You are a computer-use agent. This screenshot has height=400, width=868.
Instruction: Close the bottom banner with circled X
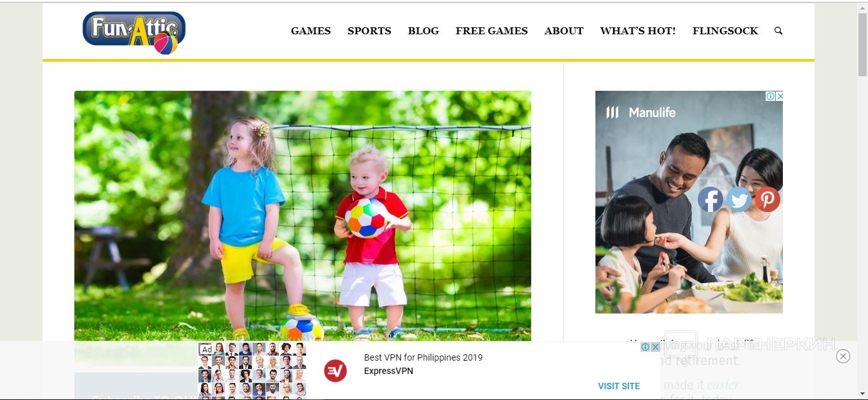(x=843, y=356)
